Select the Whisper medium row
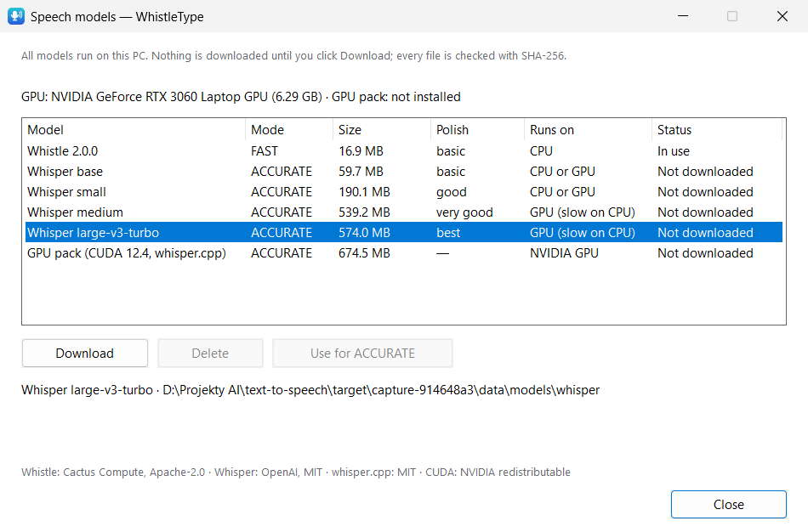 404,212
